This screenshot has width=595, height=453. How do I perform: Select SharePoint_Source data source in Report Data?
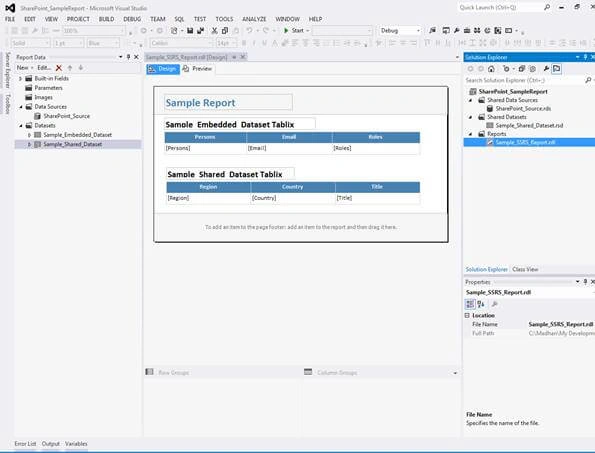[67, 116]
